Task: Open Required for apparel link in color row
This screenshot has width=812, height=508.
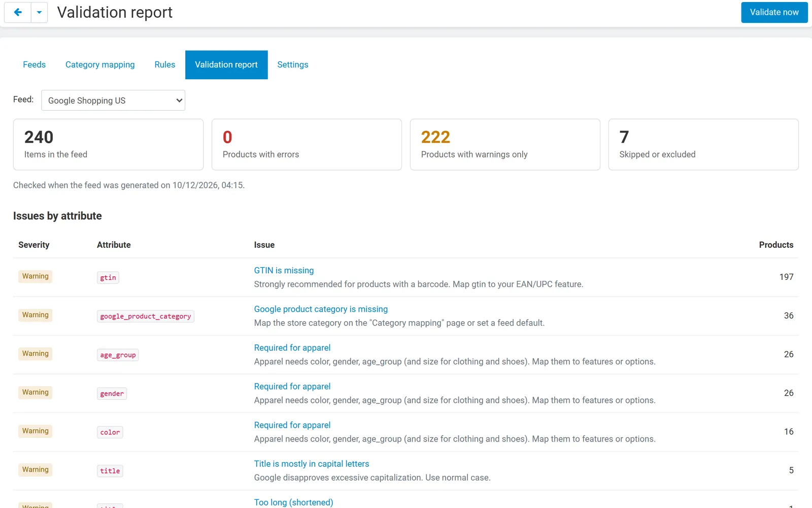Action: click(x=292, y=425)
